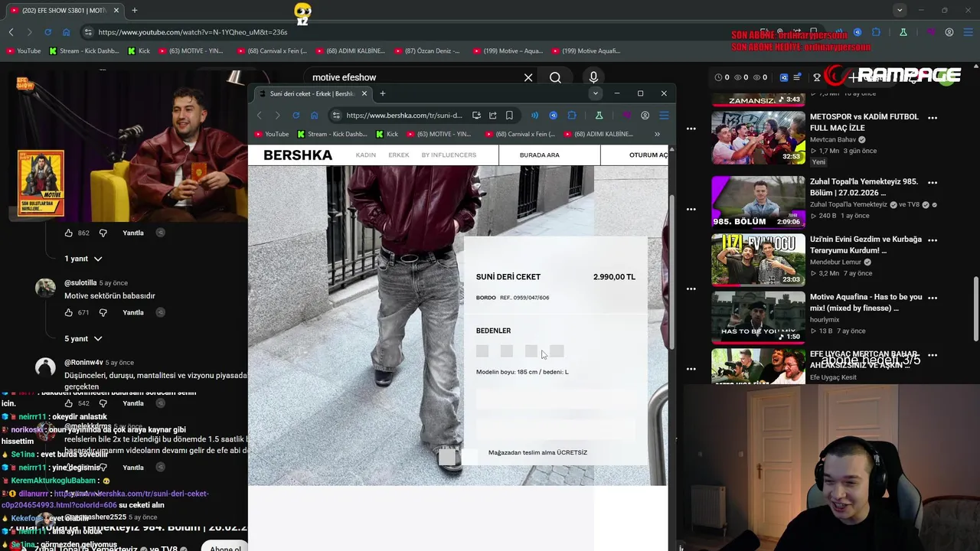
Task: Close the 'Suni deri ceket' tab
Action: (x=364, y=93)
